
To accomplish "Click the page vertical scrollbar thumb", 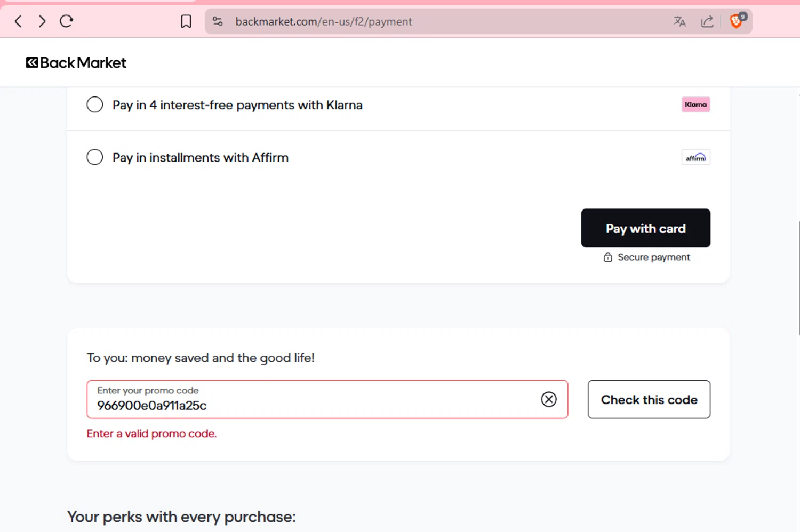I will [799, 278].
